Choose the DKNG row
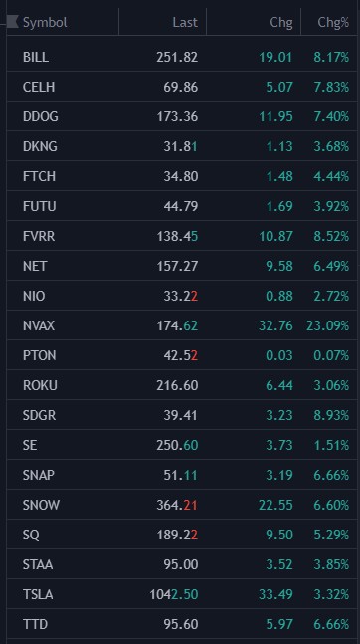This screenshot has width=360, height=644. pos(182,146)
